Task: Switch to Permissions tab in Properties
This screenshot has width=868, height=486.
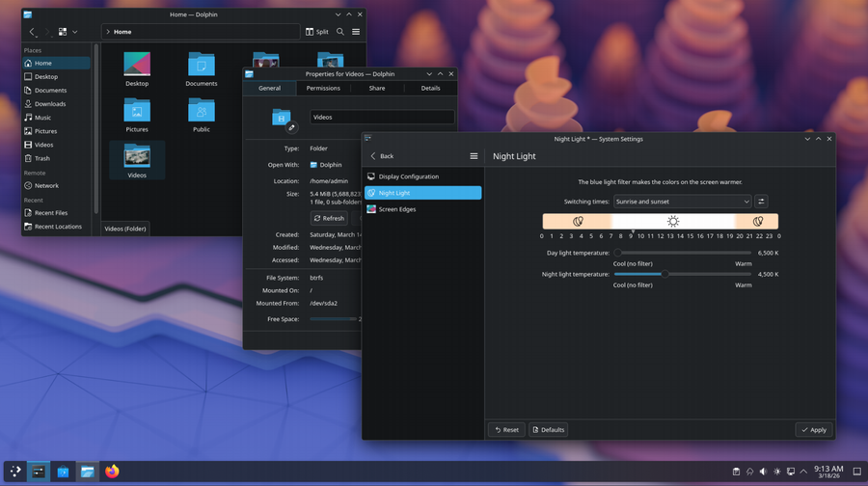Action: pyautogui.click(x=323, y=88)
